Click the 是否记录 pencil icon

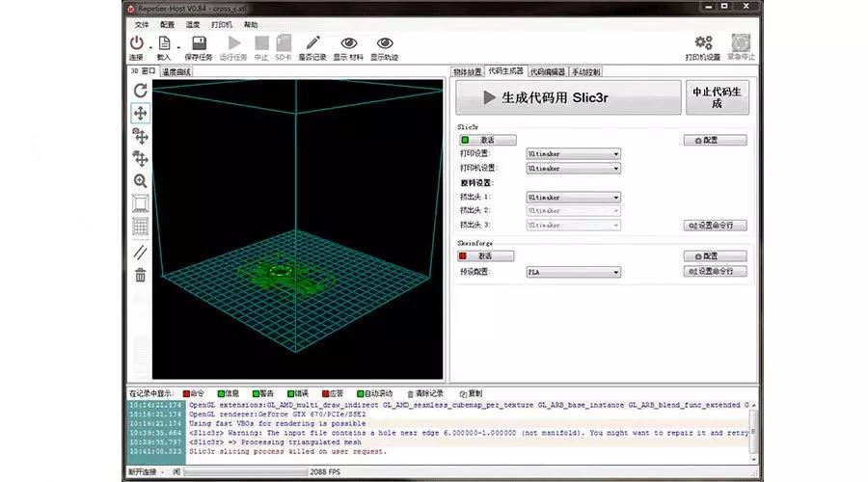pos(312,43)
